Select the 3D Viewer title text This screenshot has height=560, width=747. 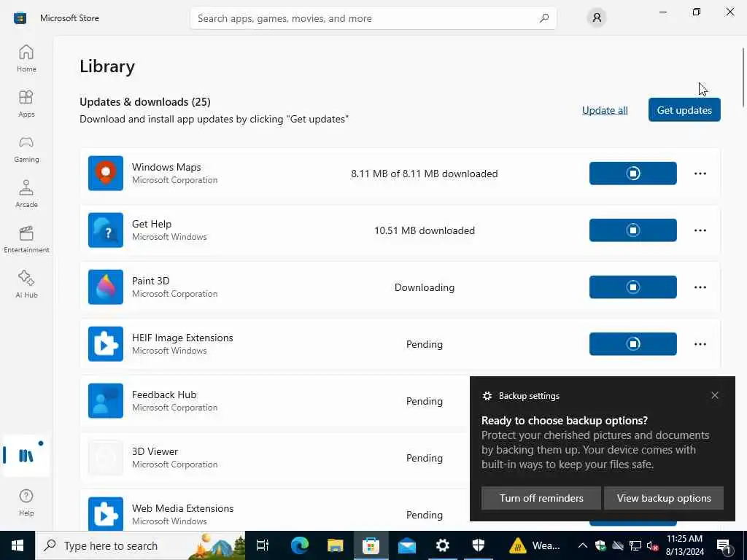155,451
